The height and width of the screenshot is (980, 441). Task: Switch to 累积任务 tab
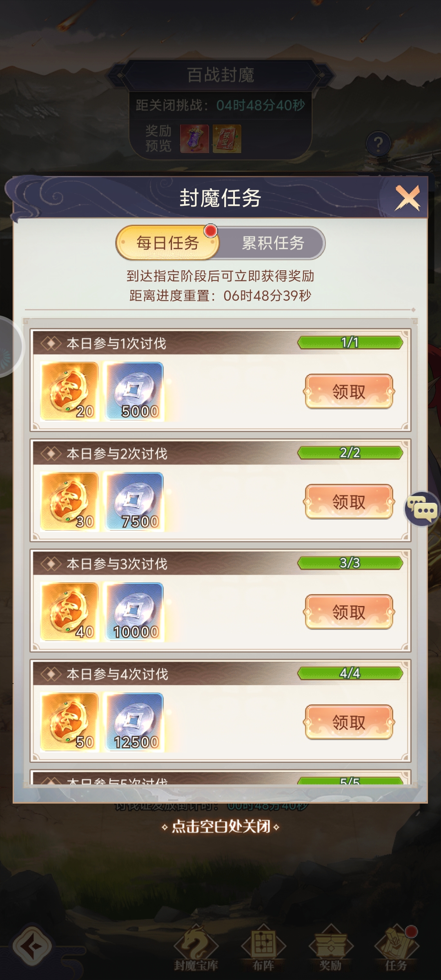tap(273, 243)
